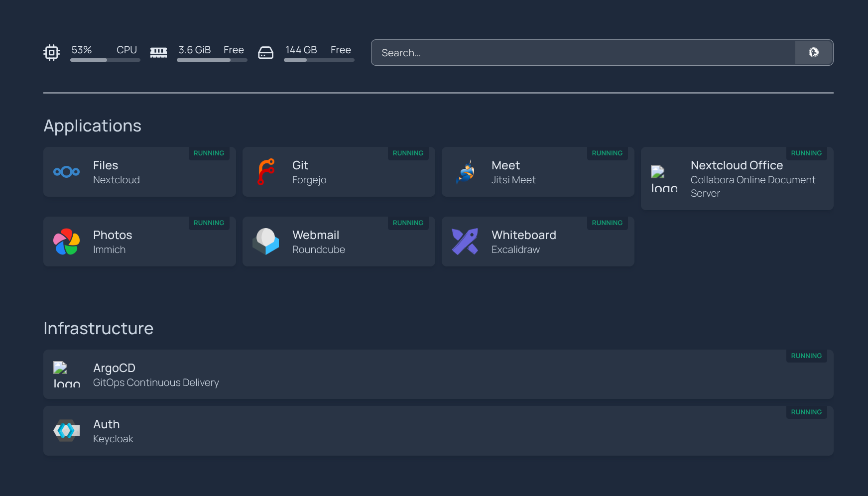
Task: Click RUNNING badge on Meet card
Action: click(x=607, y=153)
